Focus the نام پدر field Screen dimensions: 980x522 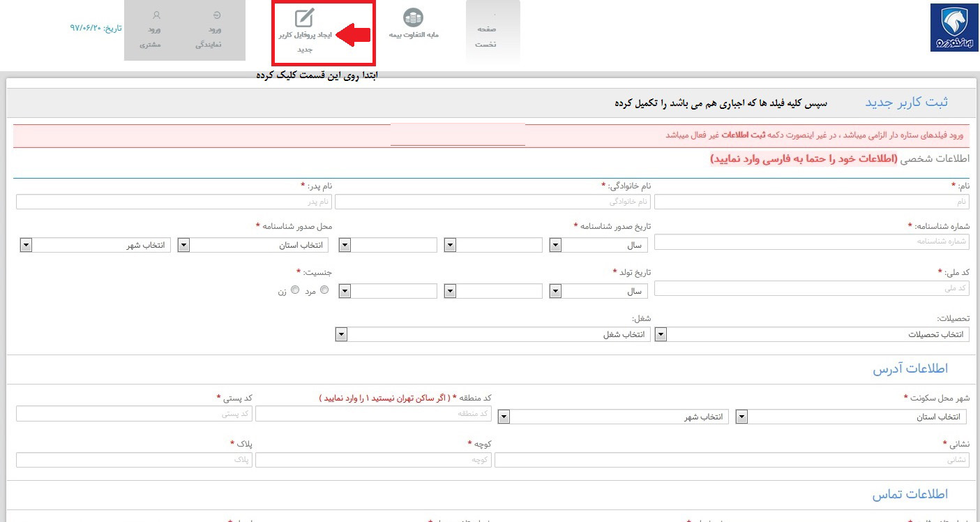click(174, 202)
